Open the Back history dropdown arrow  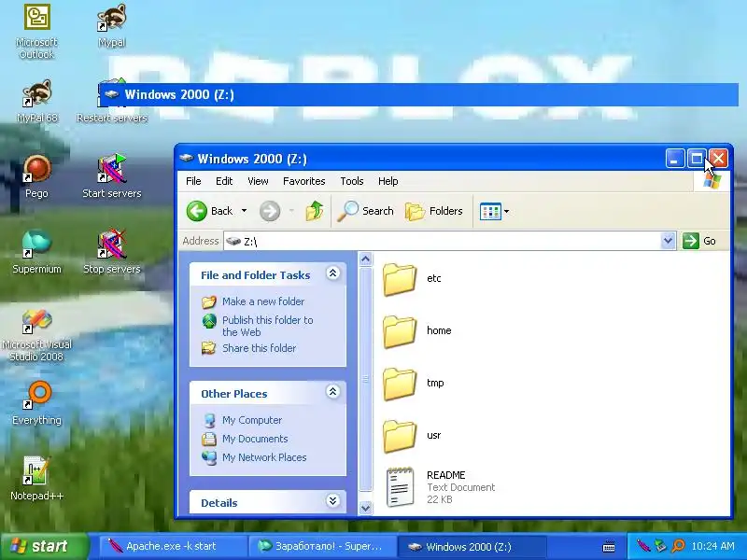tap(244, 211)
